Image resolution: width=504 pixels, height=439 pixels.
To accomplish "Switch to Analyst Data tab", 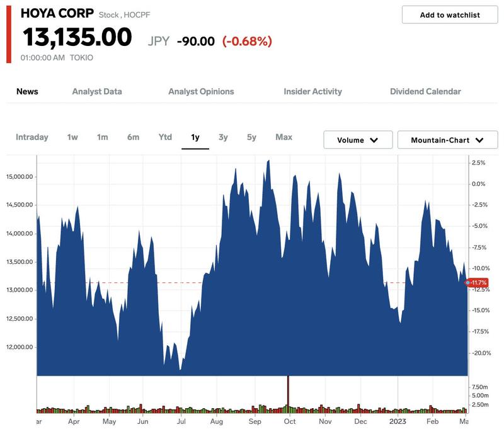I will (x=97, y=91).
